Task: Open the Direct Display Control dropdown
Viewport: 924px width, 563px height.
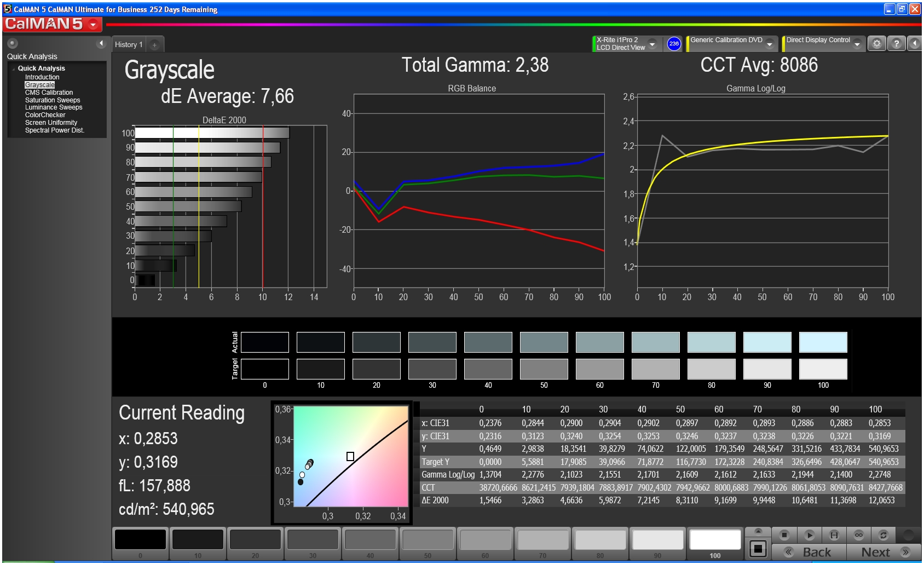Action: 857,44
